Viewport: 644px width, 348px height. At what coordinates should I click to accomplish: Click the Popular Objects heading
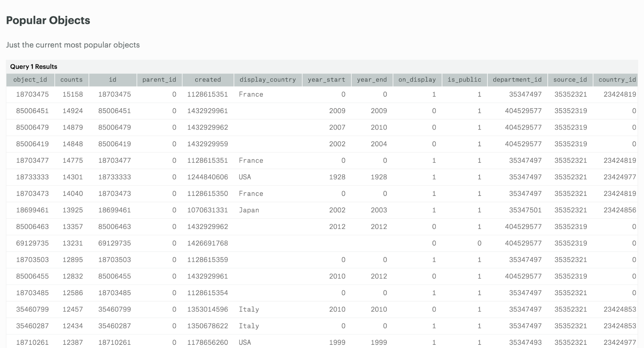click(48, 20)
